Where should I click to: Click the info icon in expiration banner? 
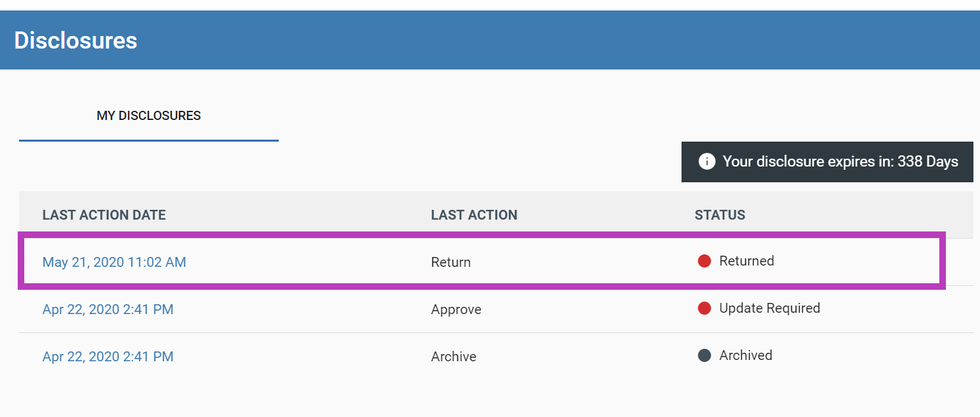(706, 161)
